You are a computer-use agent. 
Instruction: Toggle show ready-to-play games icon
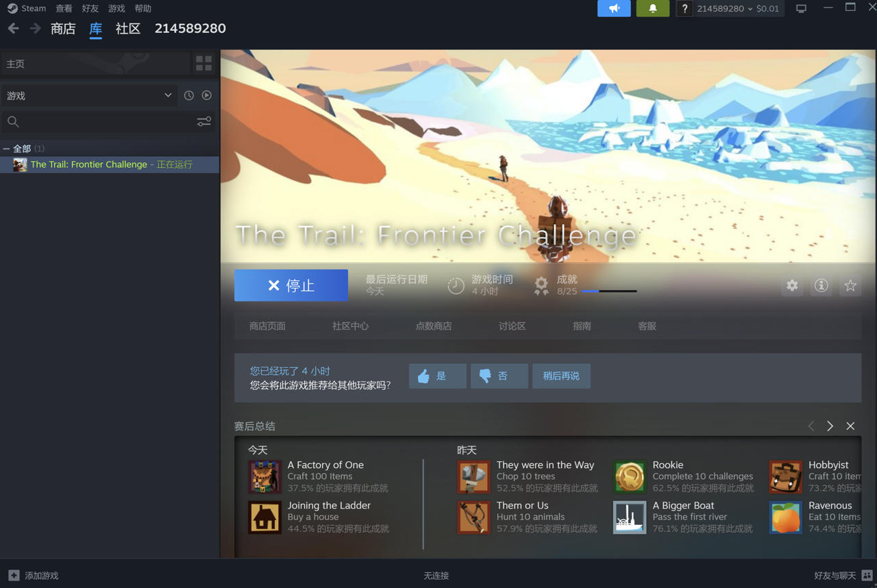(x=206, y=95)
